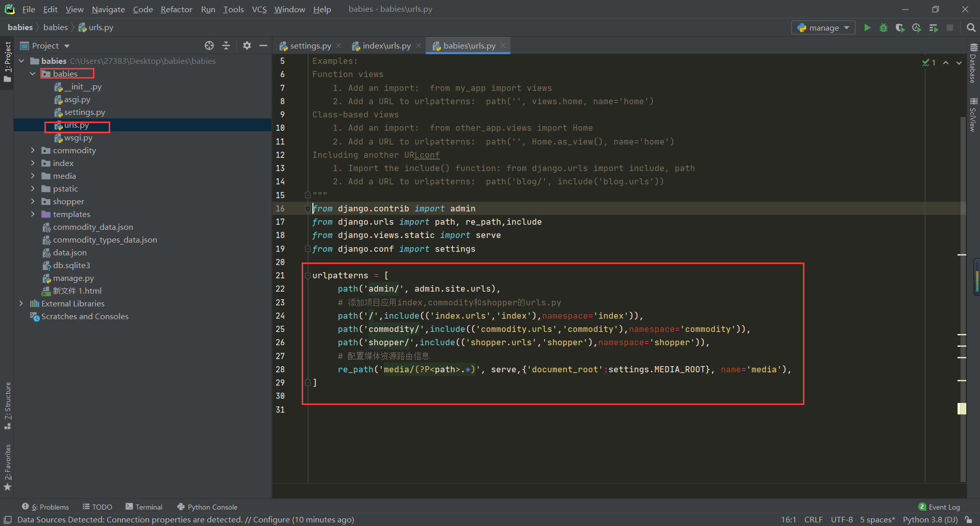Collapse the root babies project node
Image resolution: width=980 pixels, height=526 pixels.
[x=21, y=61]
